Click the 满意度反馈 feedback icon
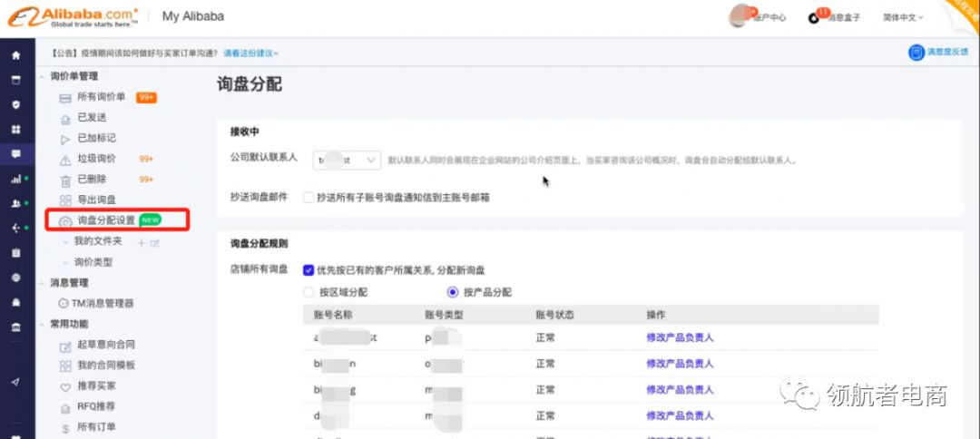 [916, 53]
